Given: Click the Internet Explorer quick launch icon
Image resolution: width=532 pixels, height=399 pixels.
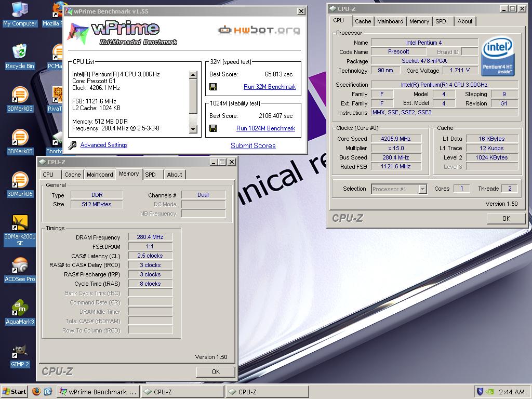Looking at the screenshot, I should click(48, 392).
